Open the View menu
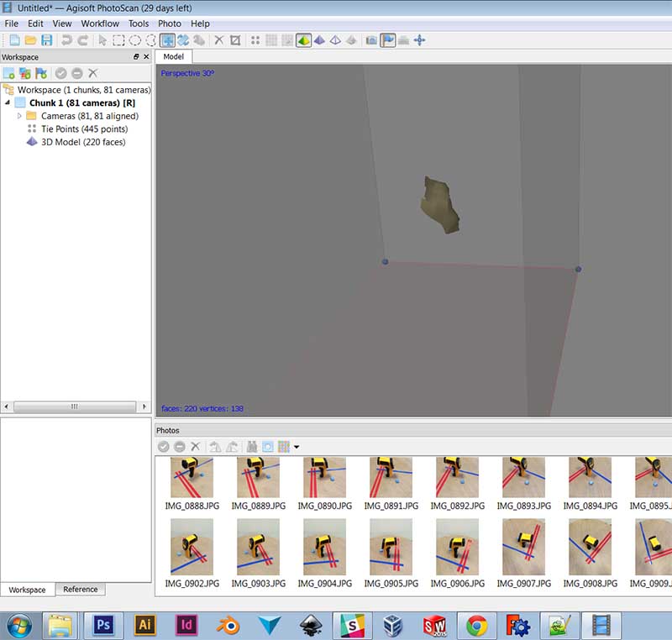This screenshot has width=672, height=640. coord(62,24)
